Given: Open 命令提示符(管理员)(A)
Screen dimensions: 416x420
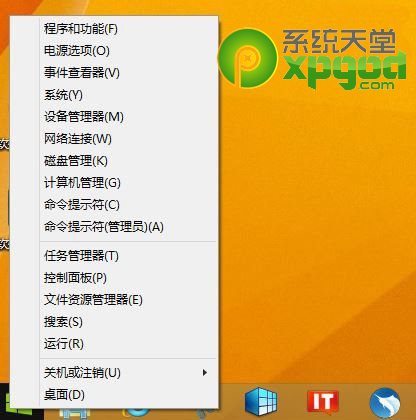Looking at the screenshot, I should coord(114,227).
